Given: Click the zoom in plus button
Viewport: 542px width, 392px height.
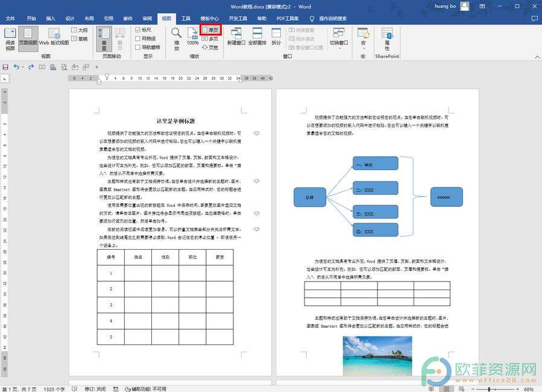Looking at the screenshot, I should point(517,389).
